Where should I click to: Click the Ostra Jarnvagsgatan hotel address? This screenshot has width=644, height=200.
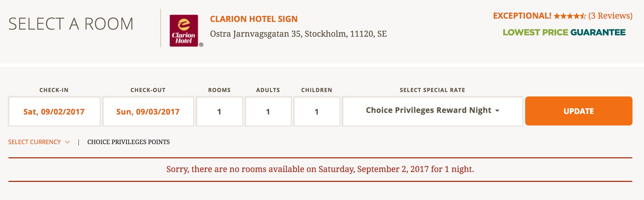pyautogui.click(x=298, y=34)
